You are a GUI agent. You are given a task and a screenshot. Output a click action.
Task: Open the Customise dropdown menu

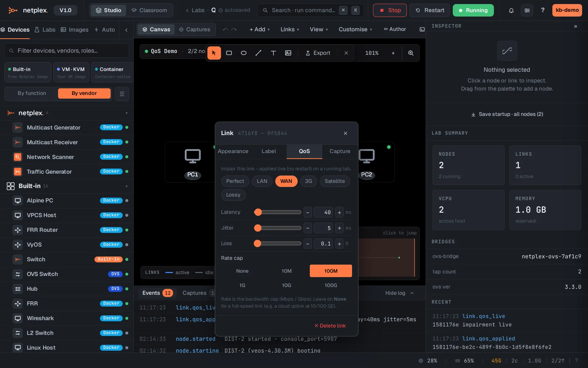coord(355,29)
